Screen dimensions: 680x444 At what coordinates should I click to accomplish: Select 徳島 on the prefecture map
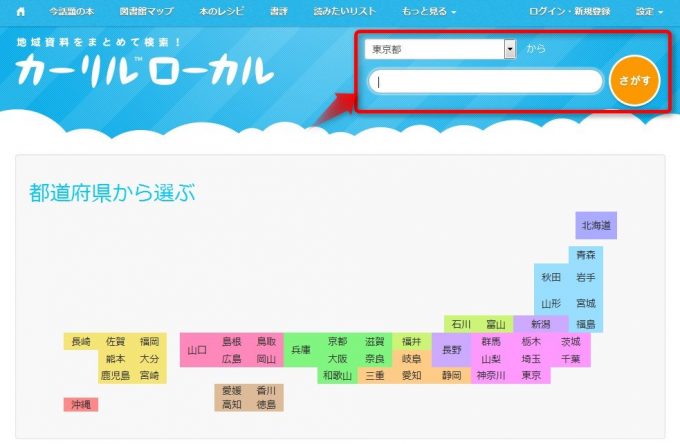266,405
